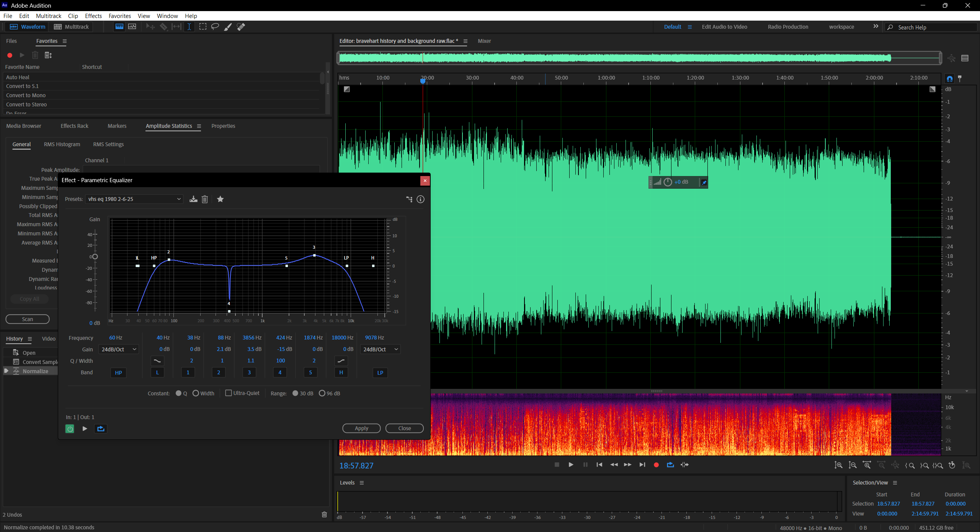Delete the selected favorite trash icon
Screen dimensions: 980x532
point(35,55)
